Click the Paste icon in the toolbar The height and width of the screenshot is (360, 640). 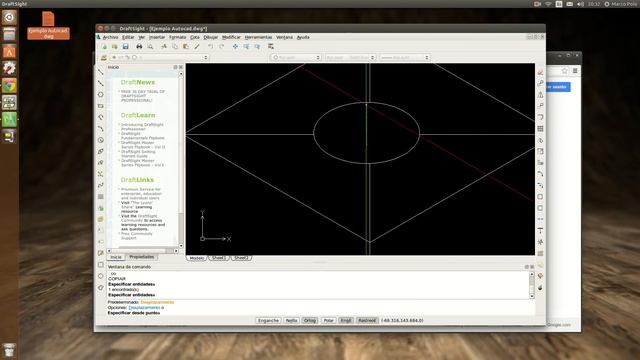tap(186, 47)
